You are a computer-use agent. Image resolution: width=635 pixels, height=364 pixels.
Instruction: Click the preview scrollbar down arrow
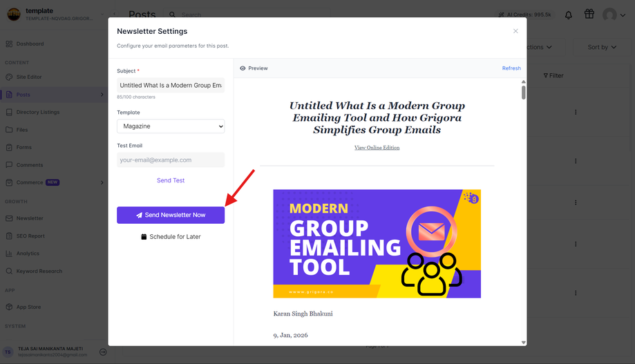point(523,343)
